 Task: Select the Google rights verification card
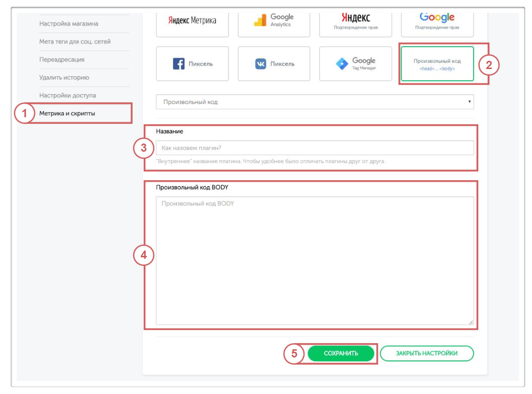437,22
